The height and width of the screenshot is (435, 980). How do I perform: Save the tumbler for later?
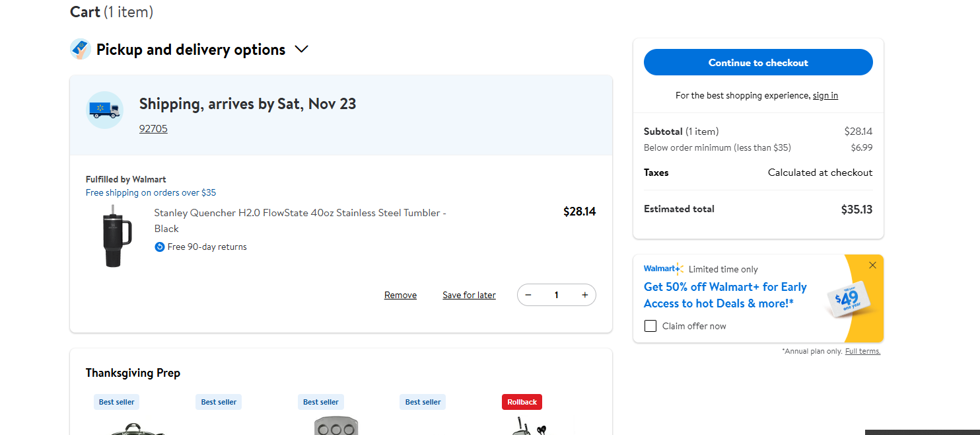[x=469, y=295]
